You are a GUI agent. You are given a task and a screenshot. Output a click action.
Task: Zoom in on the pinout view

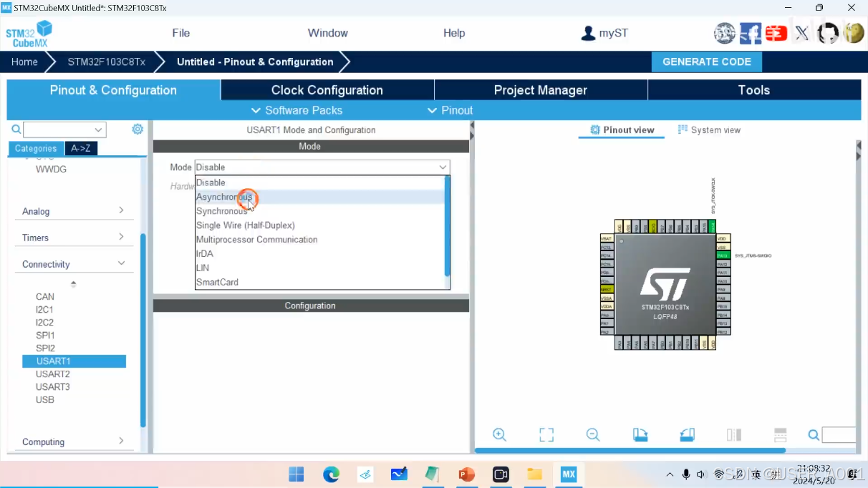(500, 434)
